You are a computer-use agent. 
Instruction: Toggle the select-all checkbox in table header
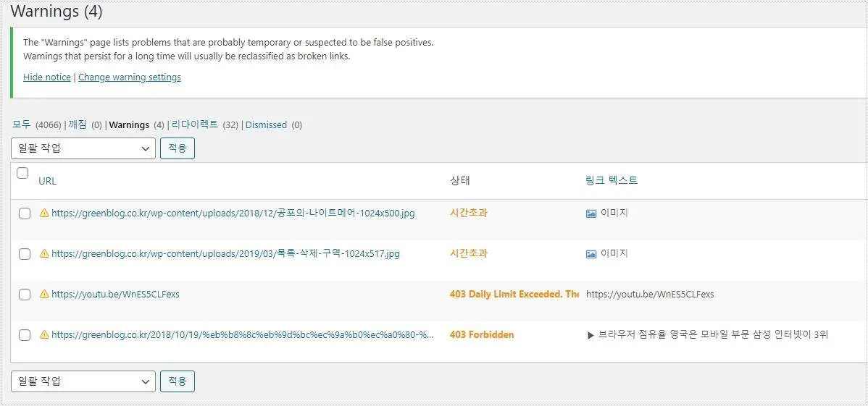[22, 173]
